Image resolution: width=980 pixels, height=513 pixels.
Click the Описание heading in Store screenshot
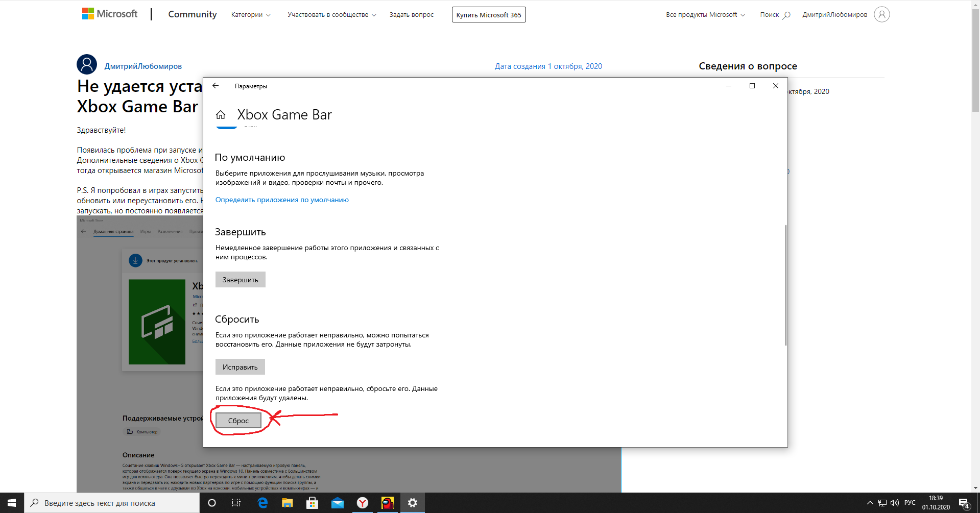(138, 455)
